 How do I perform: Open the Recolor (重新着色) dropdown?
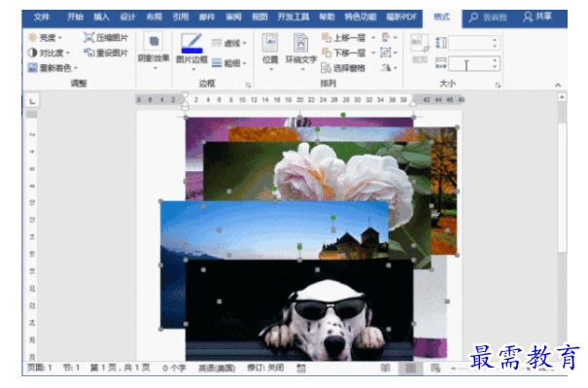(x=52, y=68)
